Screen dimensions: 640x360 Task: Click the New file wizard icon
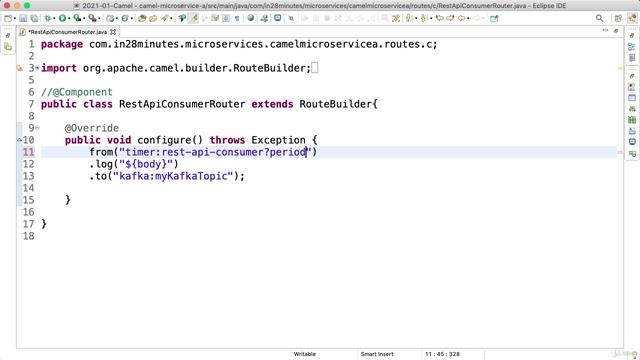point(7,18)
